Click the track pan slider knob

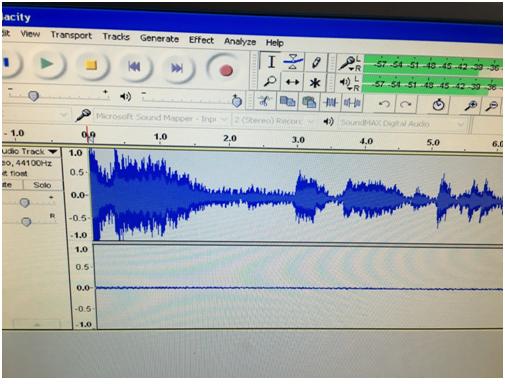pyautogui.click(x=26, y=221)
